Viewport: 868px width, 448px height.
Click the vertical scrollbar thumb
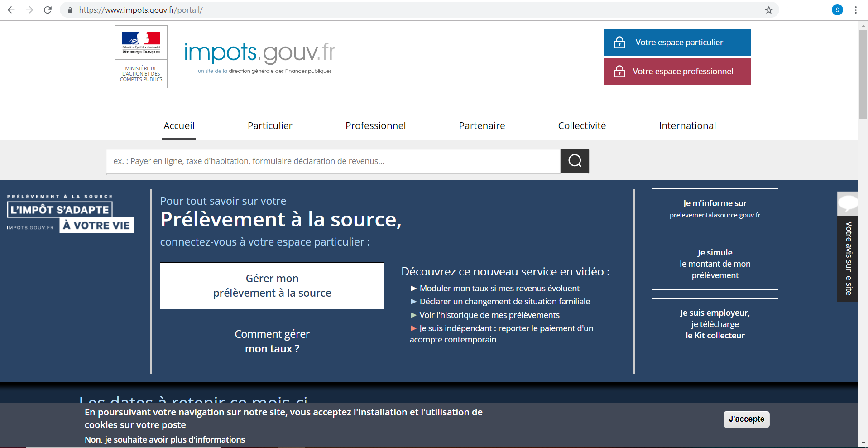tap(863, 75)
